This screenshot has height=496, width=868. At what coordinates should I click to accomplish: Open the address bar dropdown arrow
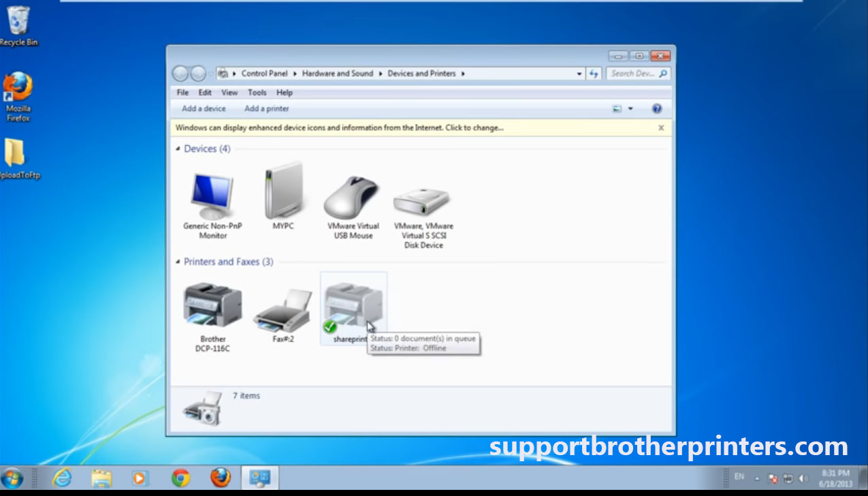pyautogui.click(x=578, y=73)
